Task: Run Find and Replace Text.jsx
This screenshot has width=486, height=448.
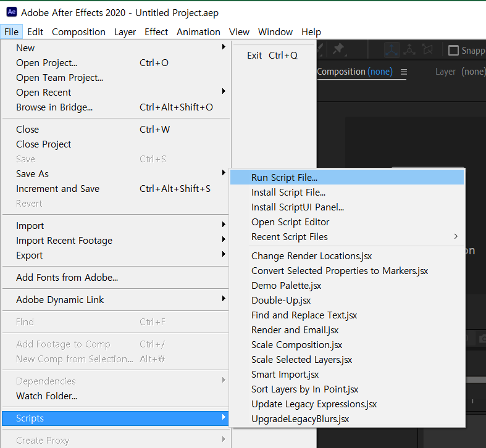Action: coord(347,315)
